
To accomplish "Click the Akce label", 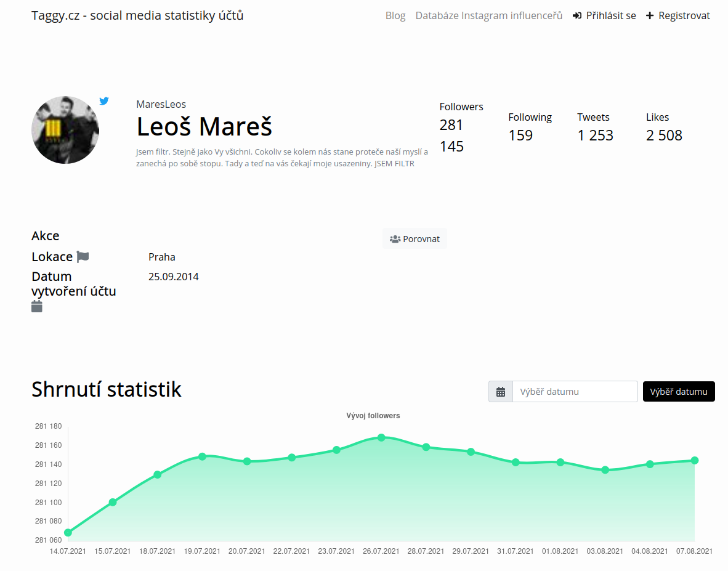I will coord(46,236).
